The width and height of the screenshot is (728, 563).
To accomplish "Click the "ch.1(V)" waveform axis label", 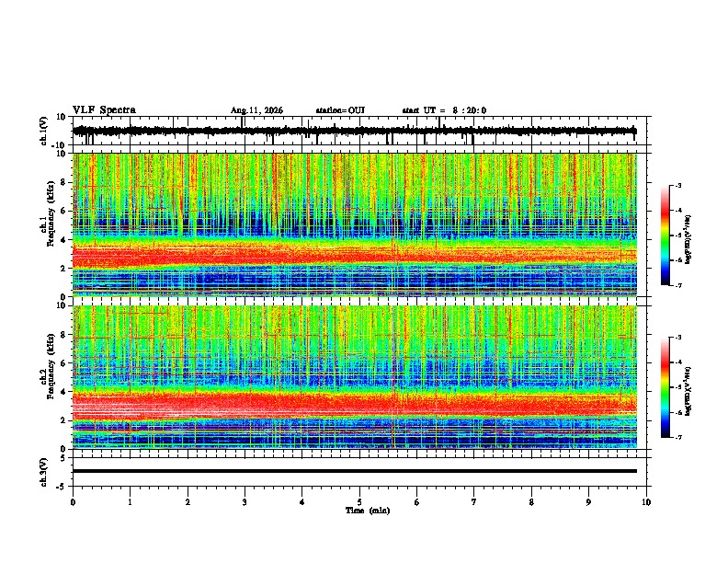I will pyautogui.click(x=44, y=131).
